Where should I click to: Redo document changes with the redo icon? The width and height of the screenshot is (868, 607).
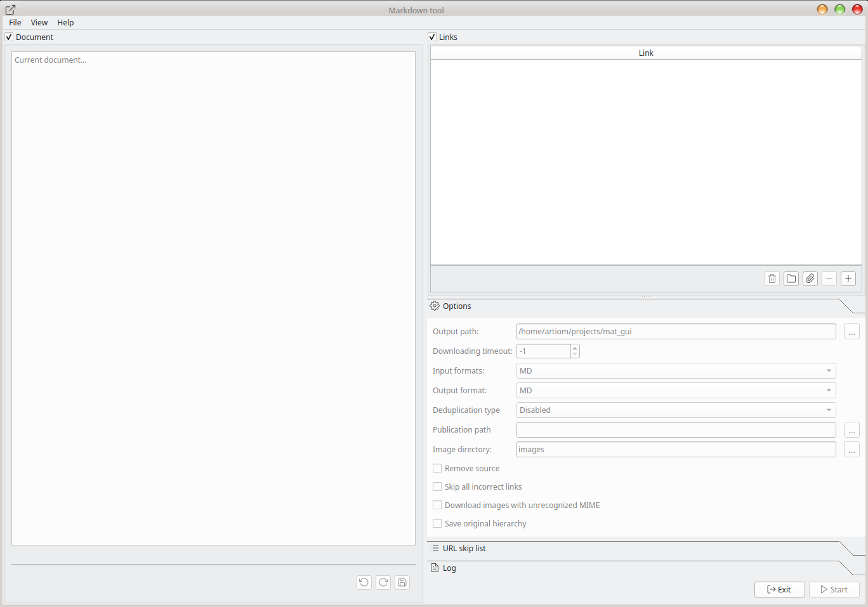pyautogui.click(x=383, y=582)
